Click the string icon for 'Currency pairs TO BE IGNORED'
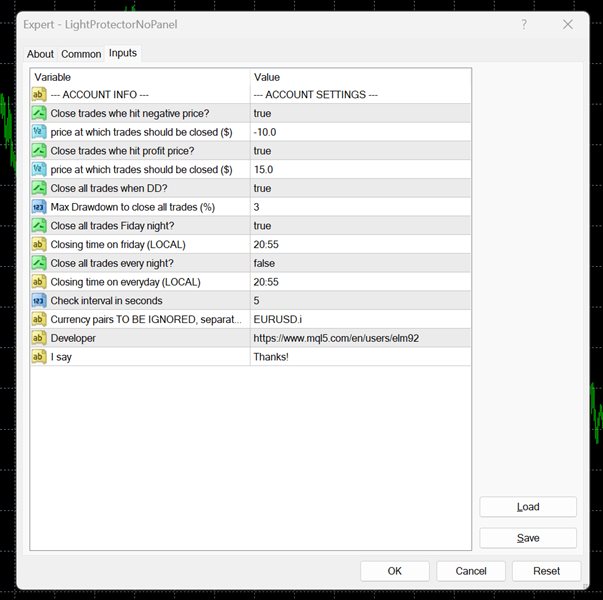603x600 pixels. point(39,319)
